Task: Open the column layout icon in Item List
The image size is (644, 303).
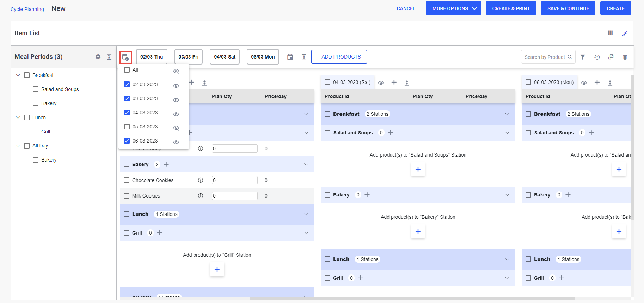Action: pyautogui.click(x=610, y=33)
